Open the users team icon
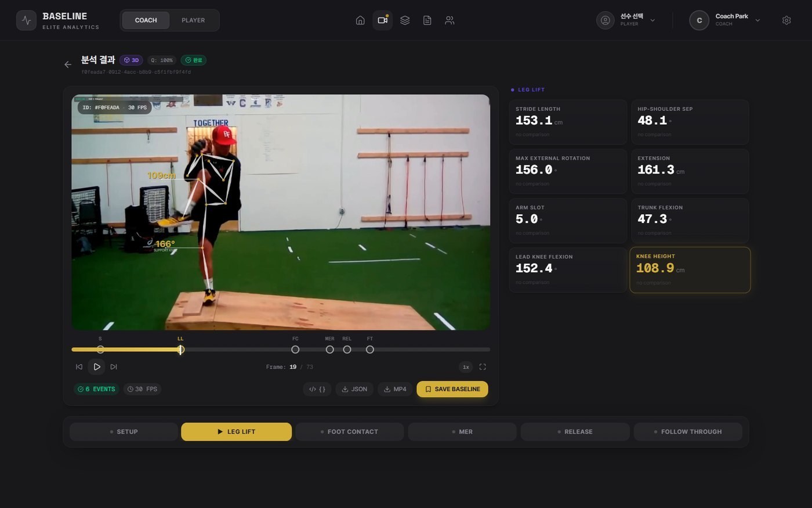This screenshot has height=508, width=812. click(x=449, y=20)
